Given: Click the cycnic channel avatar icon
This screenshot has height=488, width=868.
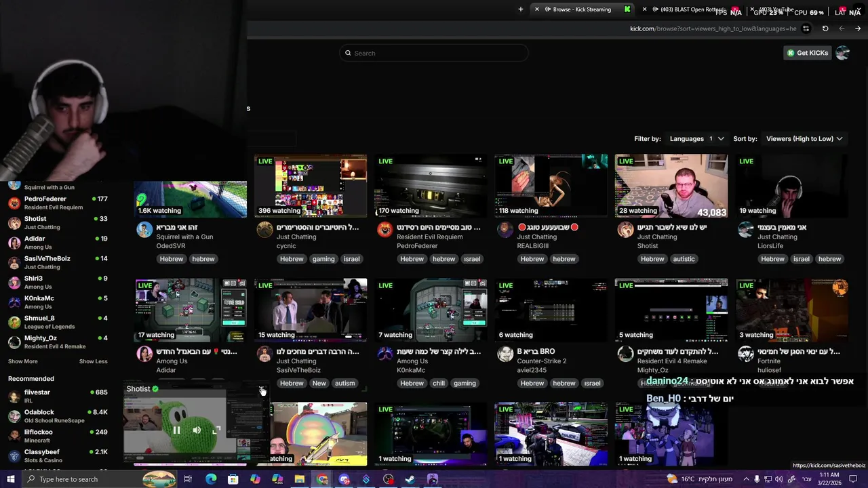Looking at the screenshot, I should [264, 229].
